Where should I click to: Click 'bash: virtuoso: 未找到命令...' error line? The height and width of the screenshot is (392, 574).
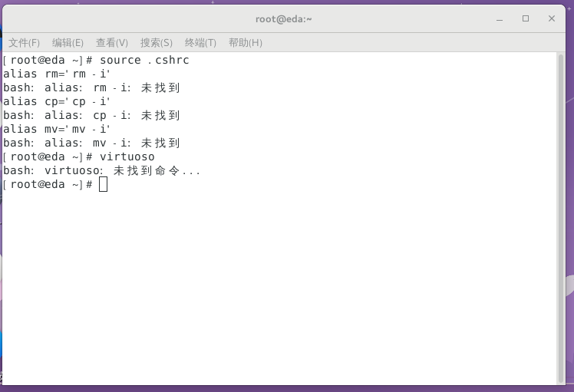coord(102,170)
